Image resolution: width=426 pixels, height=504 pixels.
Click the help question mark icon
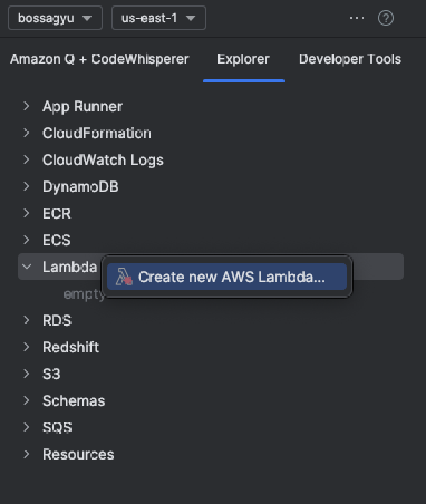click(386, 18)
